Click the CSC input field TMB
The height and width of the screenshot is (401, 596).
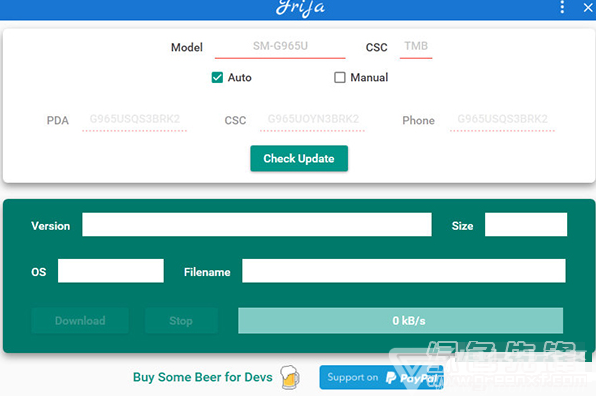click(416, 46)
